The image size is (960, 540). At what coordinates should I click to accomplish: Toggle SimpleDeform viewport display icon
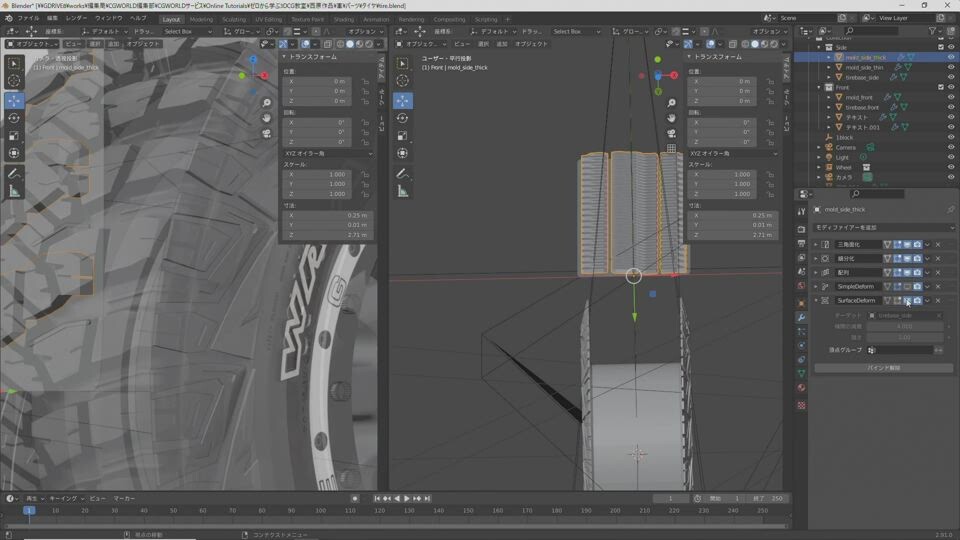[x=907, y=286]
